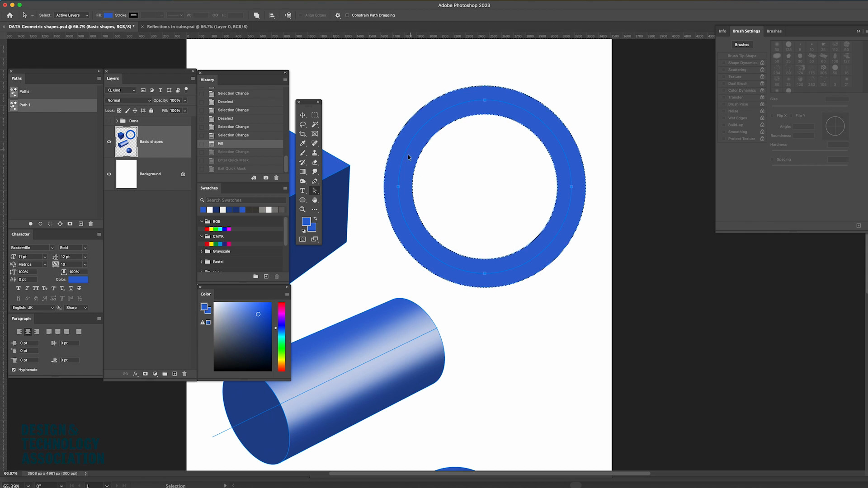This screenshot has height=488, width=868.
Task: Select the Move tool
Action: click(x=302, y=115)
